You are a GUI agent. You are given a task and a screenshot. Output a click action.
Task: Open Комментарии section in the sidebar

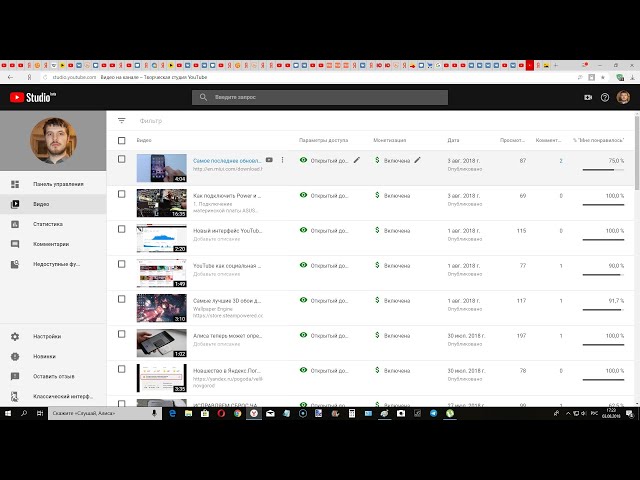[51, 244]
